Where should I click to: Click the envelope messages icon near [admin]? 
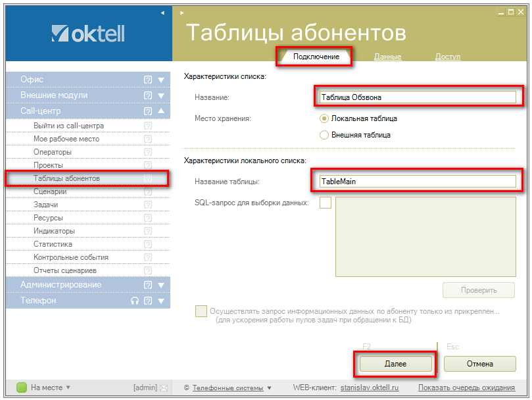tap(164, 387)
